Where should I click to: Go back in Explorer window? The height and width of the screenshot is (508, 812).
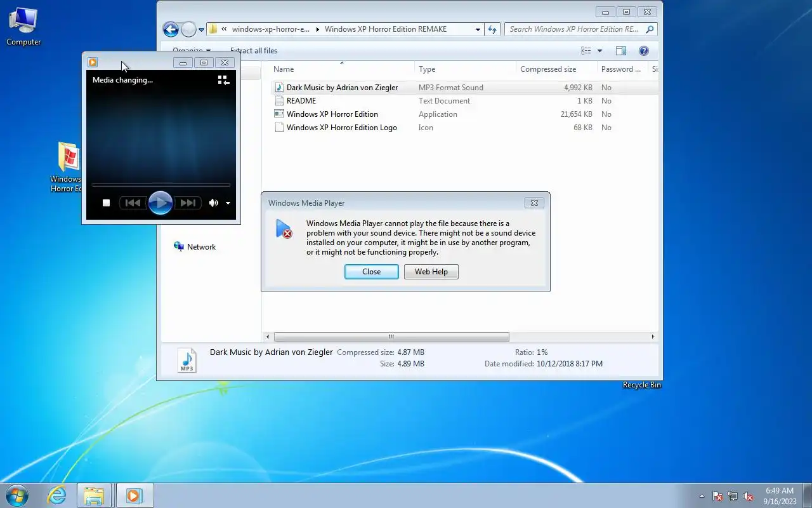[x=171, y=29]
